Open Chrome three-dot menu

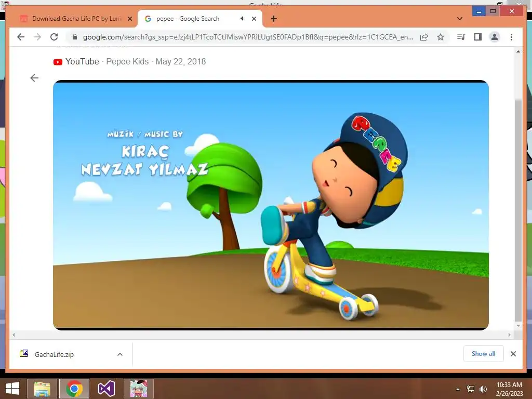pos(511,37)
